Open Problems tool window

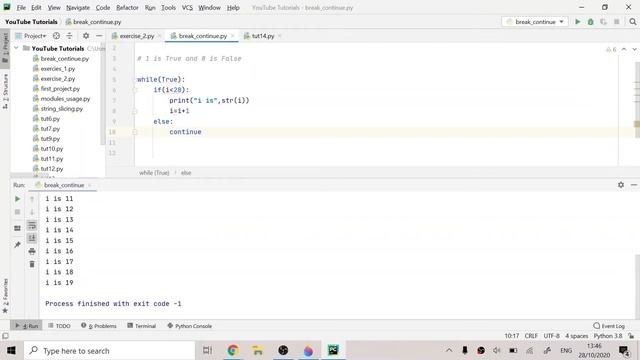tap(99, 326)
